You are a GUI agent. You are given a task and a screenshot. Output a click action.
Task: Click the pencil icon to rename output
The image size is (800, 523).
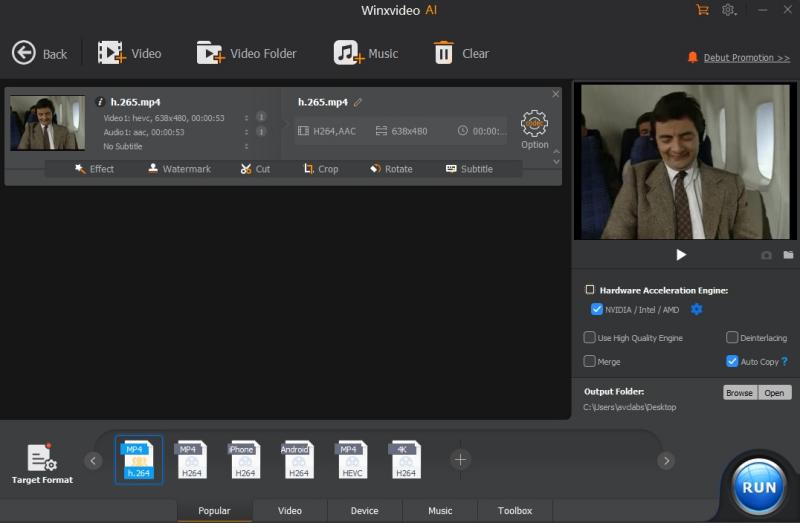tap(358, 102)
